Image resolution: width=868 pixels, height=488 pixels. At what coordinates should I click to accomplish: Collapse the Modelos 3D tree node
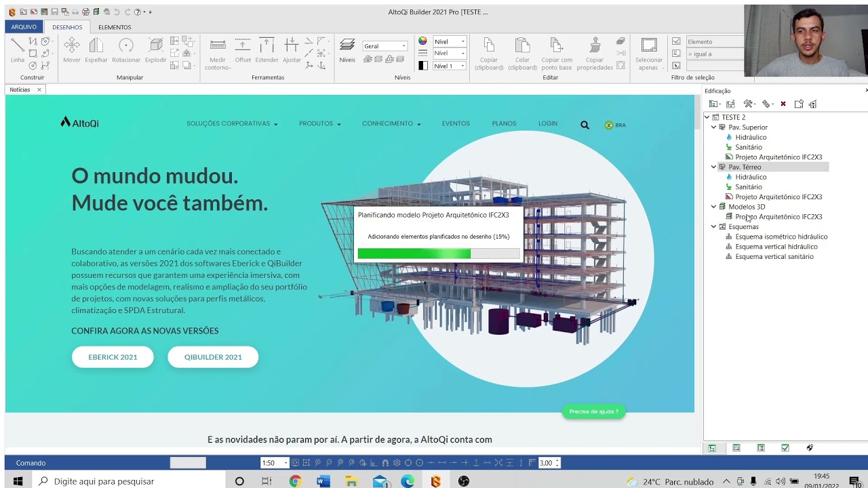(x=713, y=207)
